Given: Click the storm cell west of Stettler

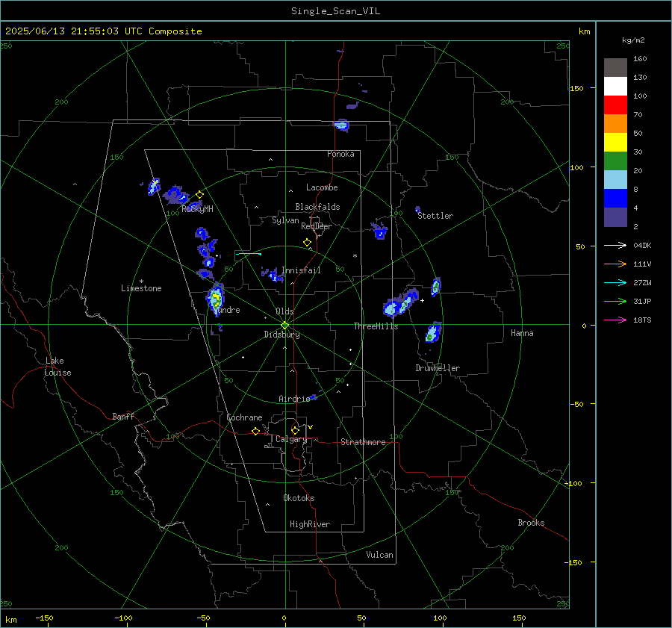Looking at the screenshot, I should (379, 231).
